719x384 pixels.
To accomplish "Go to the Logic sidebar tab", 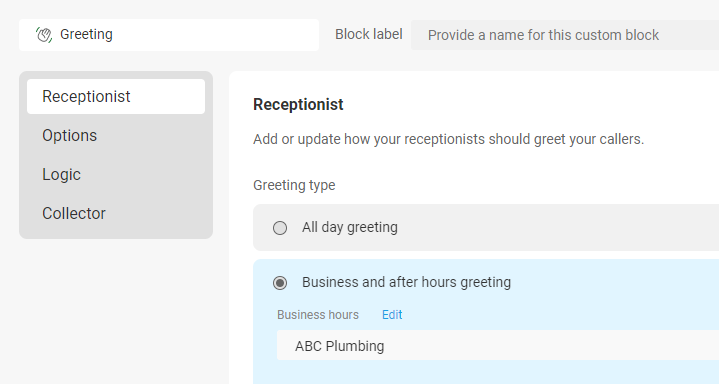I will [x=116, y=174].
